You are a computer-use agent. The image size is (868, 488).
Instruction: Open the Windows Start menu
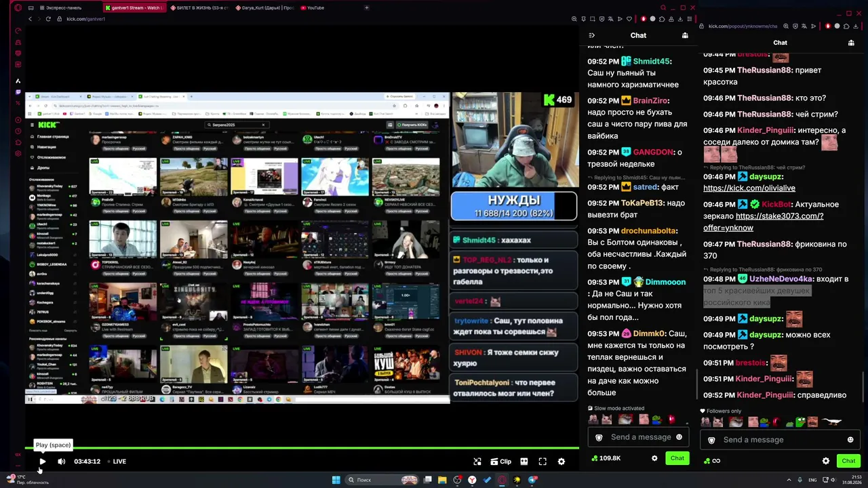coord(336,480)
